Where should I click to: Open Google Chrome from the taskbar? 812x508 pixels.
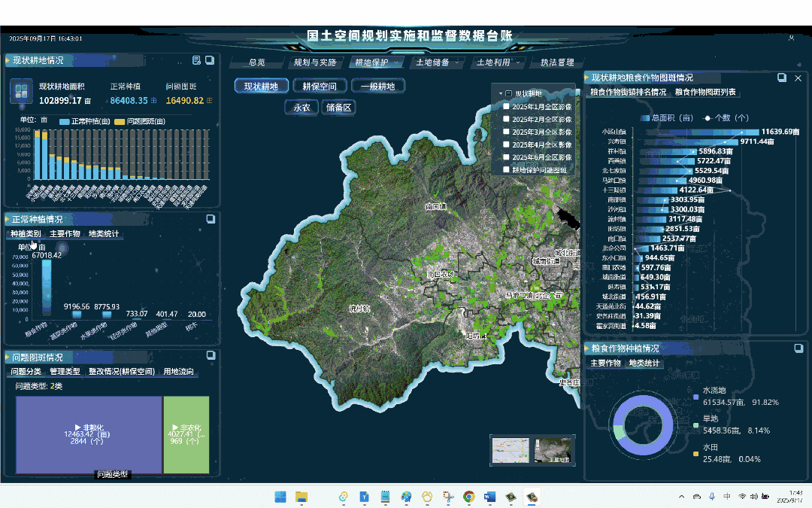click(468, 497)
